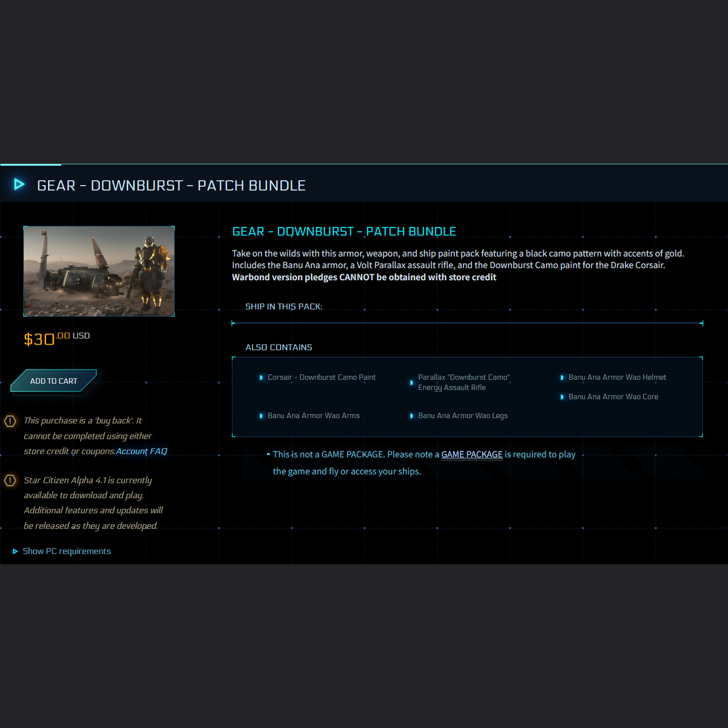This screenshot has width=728, height=728.
Task: Select Corsair - Downburst Camo Paint item
Action: coord(322,377)
